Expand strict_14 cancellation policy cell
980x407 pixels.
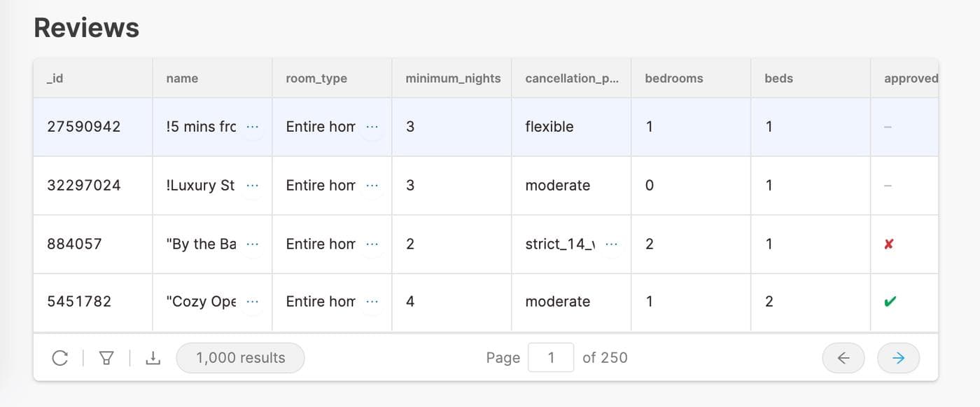612,244
